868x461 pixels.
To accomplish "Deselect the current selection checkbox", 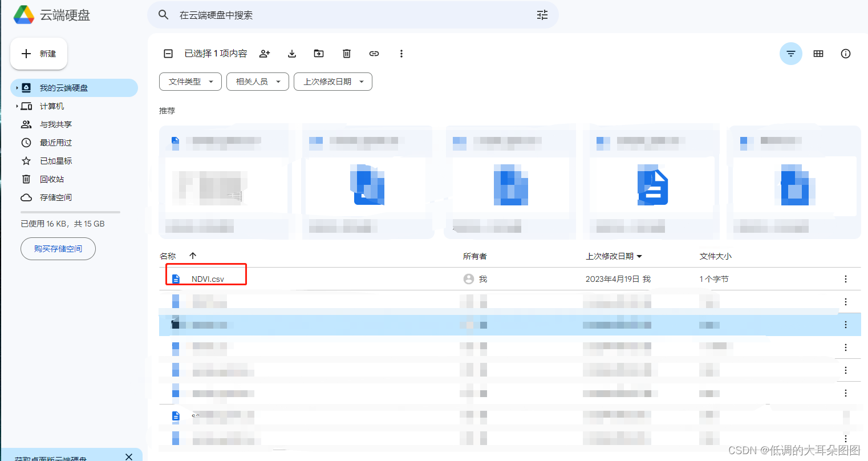I will click(168, 53).
